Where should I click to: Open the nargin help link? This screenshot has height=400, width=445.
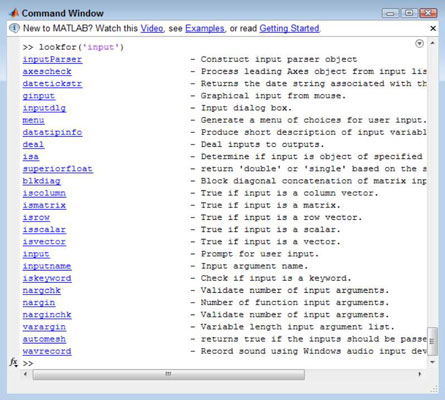pos(39,303)
